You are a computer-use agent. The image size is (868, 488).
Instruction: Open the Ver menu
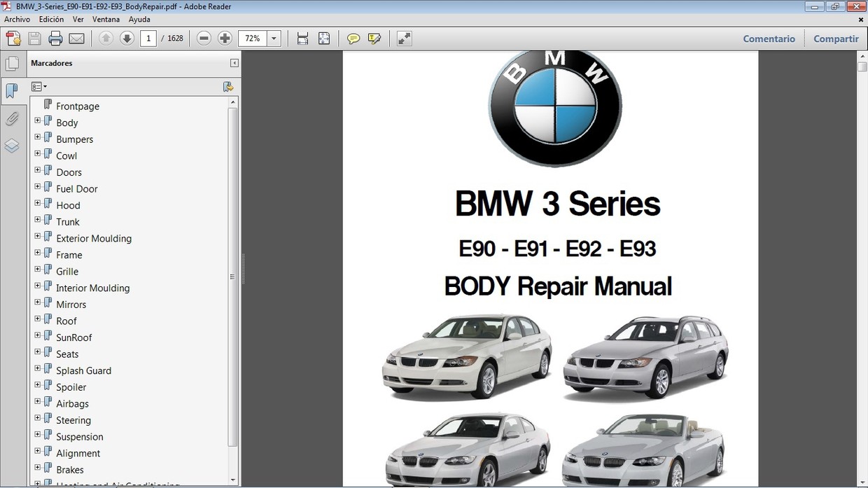click(78, 19)
